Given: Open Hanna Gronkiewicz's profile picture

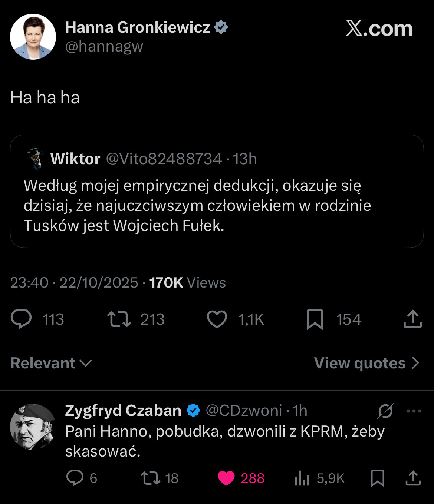Looking at the screenshot, I should coord(33,37).
